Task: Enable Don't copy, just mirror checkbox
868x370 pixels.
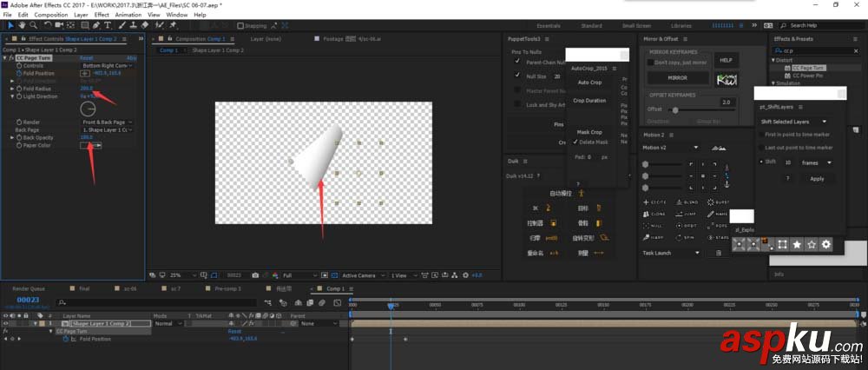Action: pos(651,63)
